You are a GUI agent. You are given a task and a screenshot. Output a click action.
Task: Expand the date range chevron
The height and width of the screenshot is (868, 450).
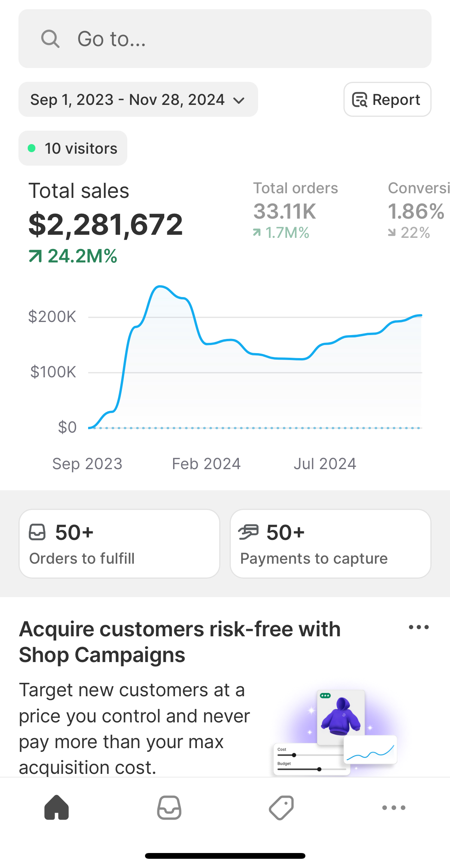(239, 100)
